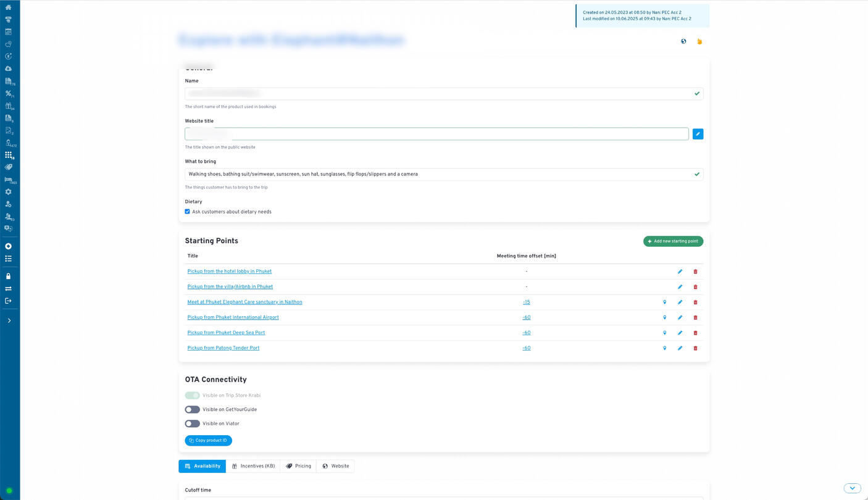Open the Incentives (KB) tab
Image resolution: width=868 pixels, height=500 pixels.
coord(253,466)
